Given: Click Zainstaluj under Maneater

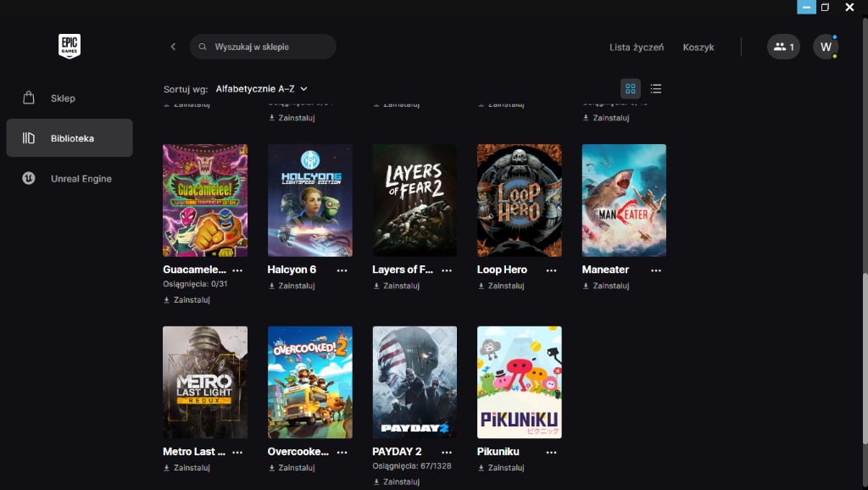Looking at the screenshot, I should (x=605, y=286).
